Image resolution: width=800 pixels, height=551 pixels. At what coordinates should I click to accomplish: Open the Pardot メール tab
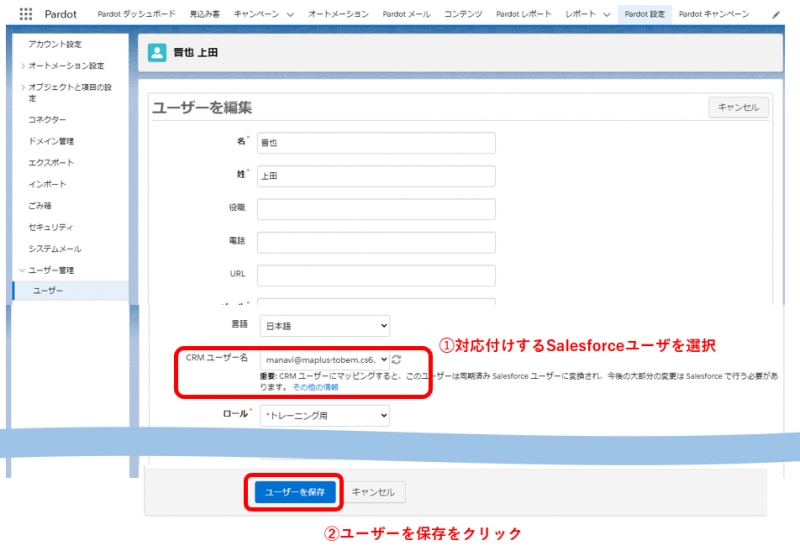click(407, 14)
